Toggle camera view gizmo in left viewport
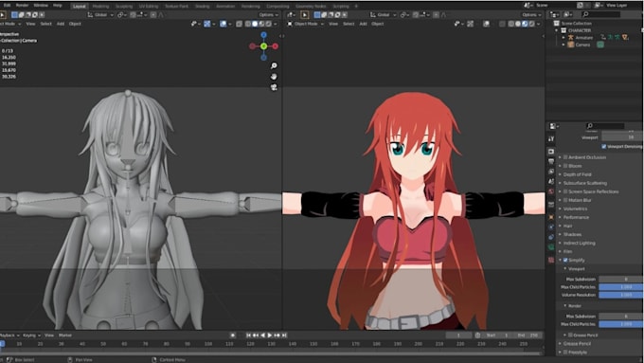 tap(274, 87)
